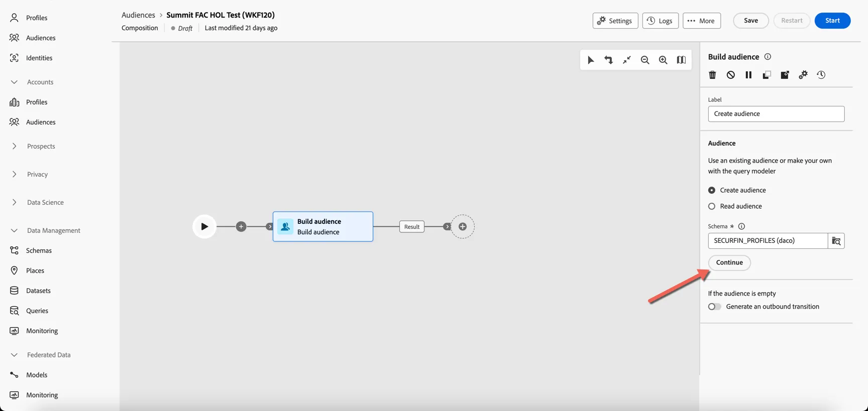Click the delete activity trash icon
Screen dimensions: 868x411
(712, 75)
